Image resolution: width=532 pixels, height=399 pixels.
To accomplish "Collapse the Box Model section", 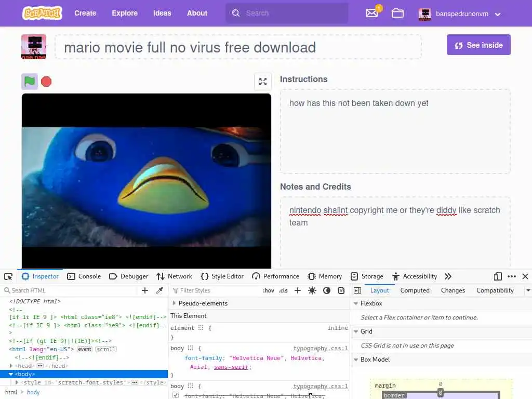I will [356, 360].
